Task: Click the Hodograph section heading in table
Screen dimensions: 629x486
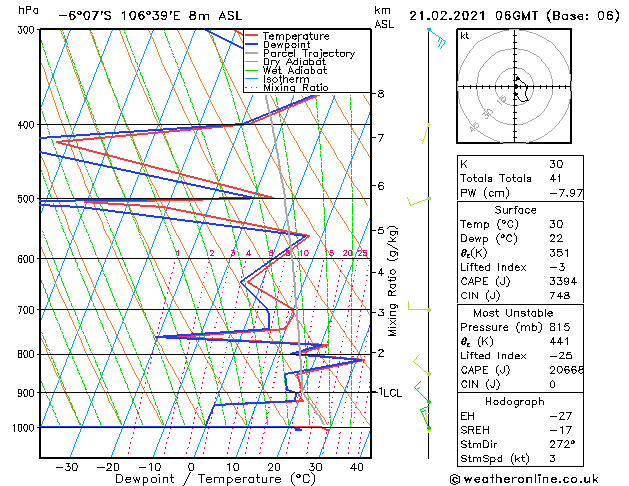Action: point(515,401)
